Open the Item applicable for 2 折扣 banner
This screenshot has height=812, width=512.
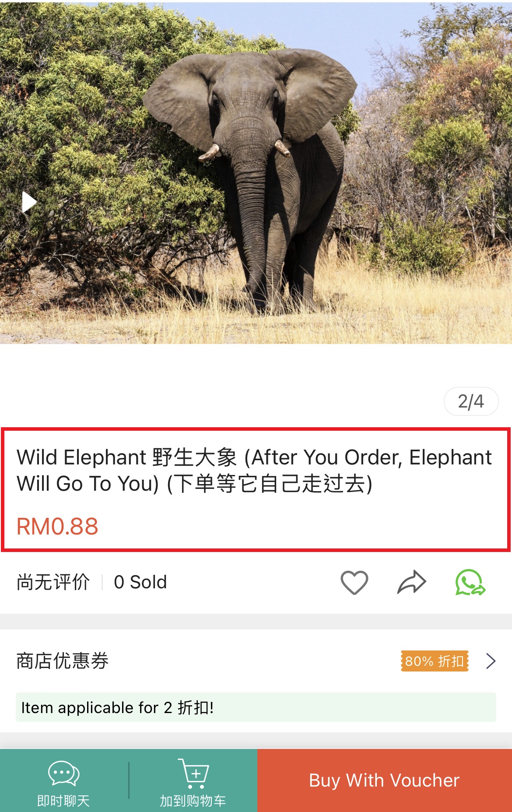[256, 707]
